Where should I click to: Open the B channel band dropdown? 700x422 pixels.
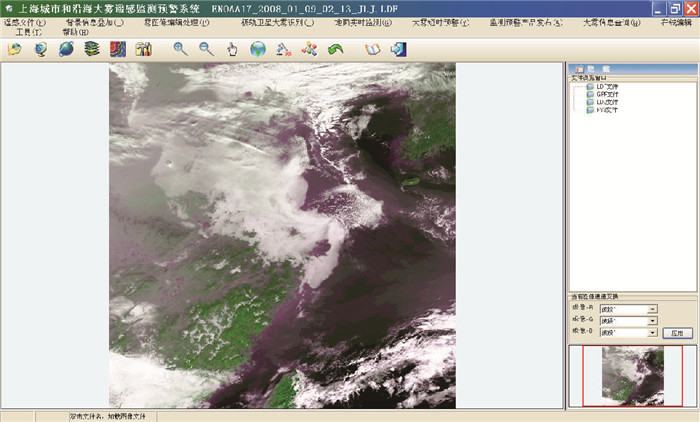tap(652, 332)
